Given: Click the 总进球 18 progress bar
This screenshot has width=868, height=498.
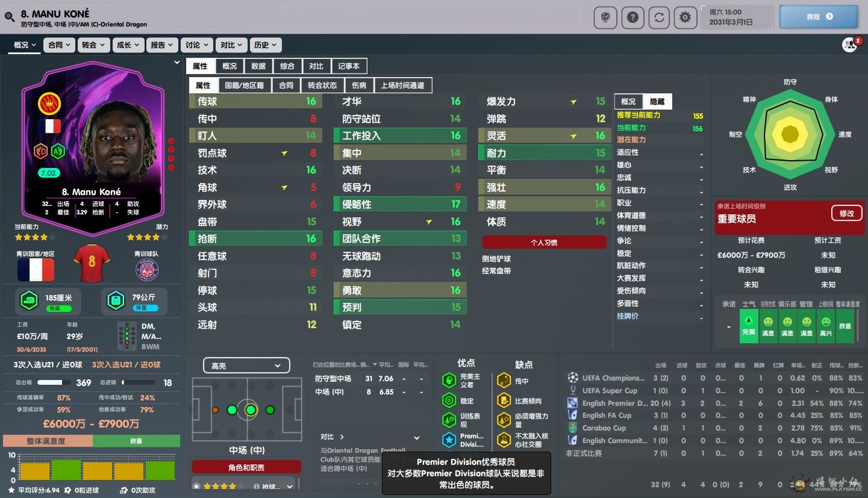Looking at the screenshot, I should tap(139, 382).
